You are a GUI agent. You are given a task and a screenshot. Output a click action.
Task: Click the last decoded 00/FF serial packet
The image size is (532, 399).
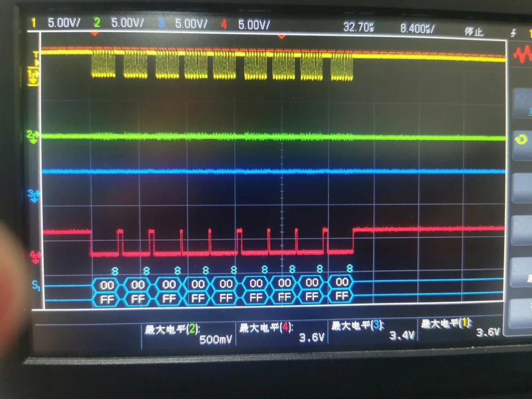coord(341,289)
